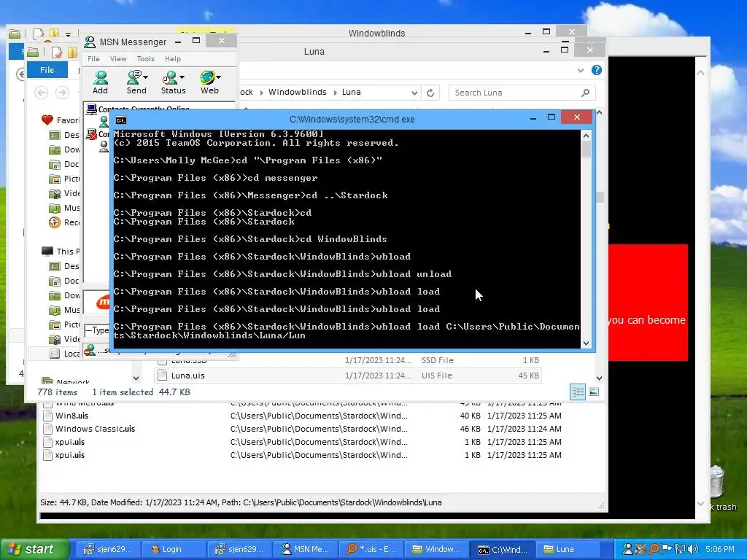Click the Add contact icon in MSN Messenger
The width and height of the screenshot is (747, 560).
[101, 77]
